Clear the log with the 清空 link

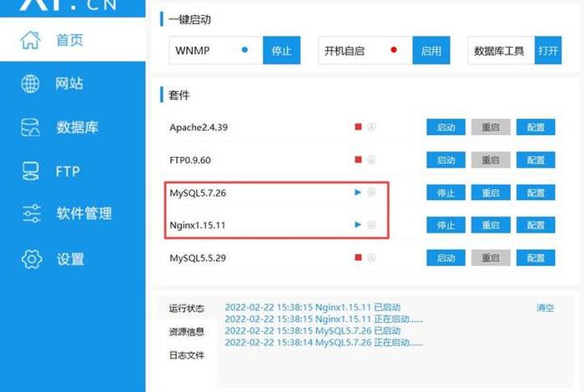[x=545, y=308]
